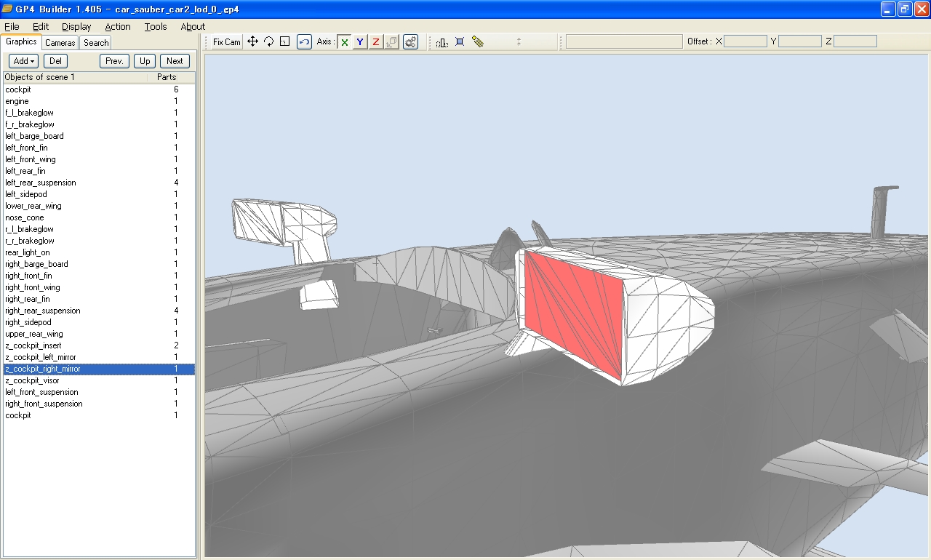This screenshot has width=931, height=560.
Task: Select the scale tool icon
Action: 284,41
